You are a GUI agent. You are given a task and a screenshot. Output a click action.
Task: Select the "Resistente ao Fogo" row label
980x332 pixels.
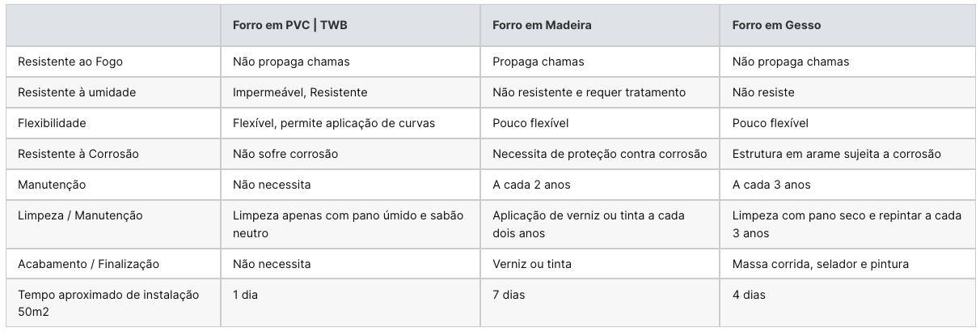pos(70,62)
